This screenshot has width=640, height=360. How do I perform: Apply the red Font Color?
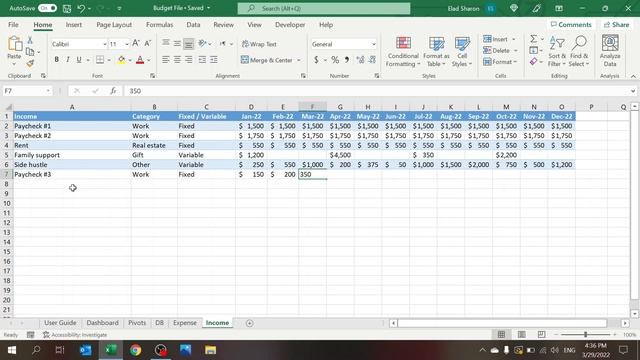coord(140,60)
